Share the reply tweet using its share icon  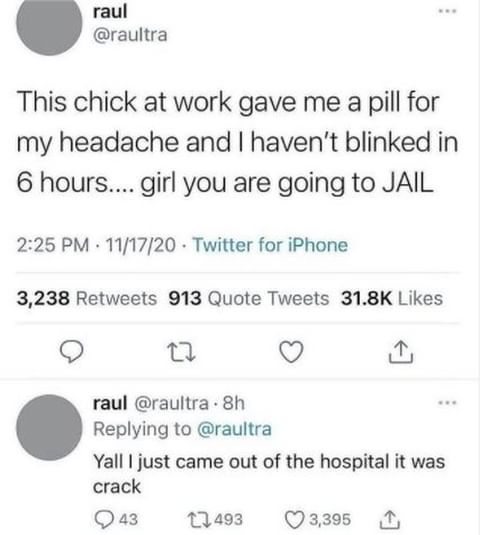click(390, 519)
